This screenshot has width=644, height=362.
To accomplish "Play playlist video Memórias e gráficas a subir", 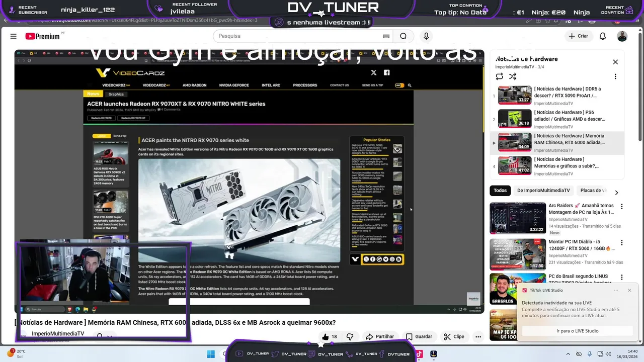I will pos(557,166).
